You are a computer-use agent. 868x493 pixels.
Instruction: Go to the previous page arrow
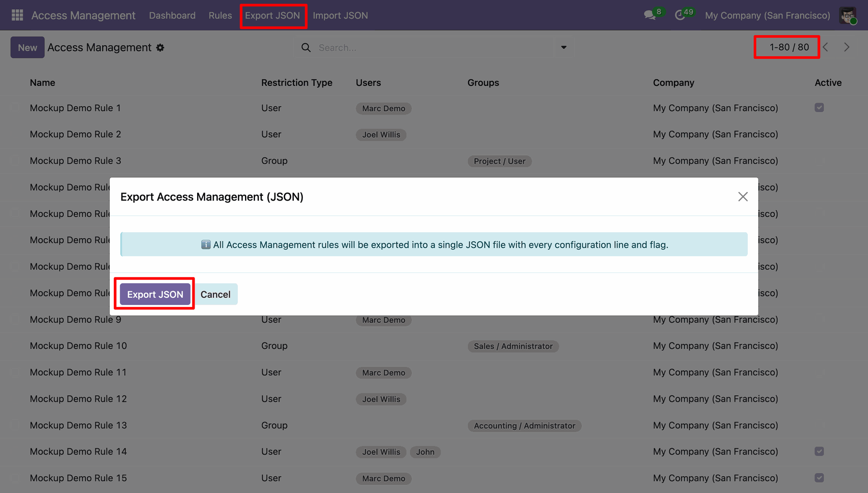point(826,47)
